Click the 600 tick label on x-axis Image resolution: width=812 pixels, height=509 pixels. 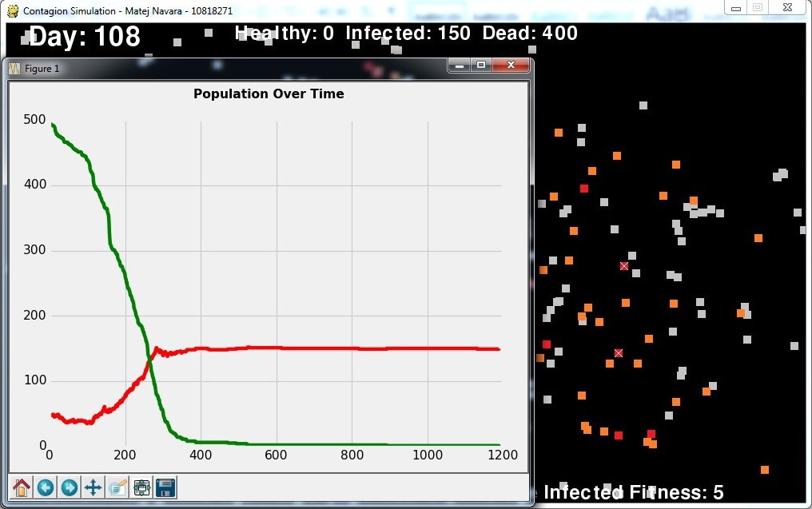[x=276, y=455]
